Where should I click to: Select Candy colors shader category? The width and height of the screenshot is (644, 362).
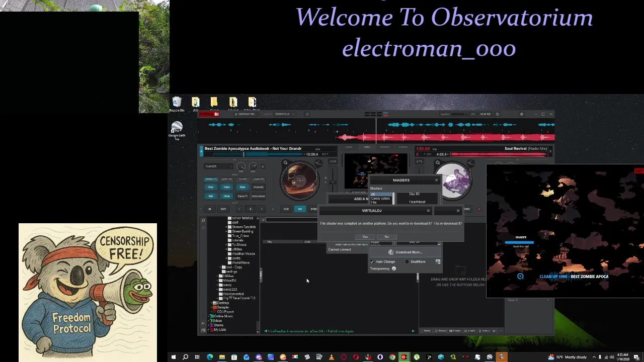[x=380, y=198]
